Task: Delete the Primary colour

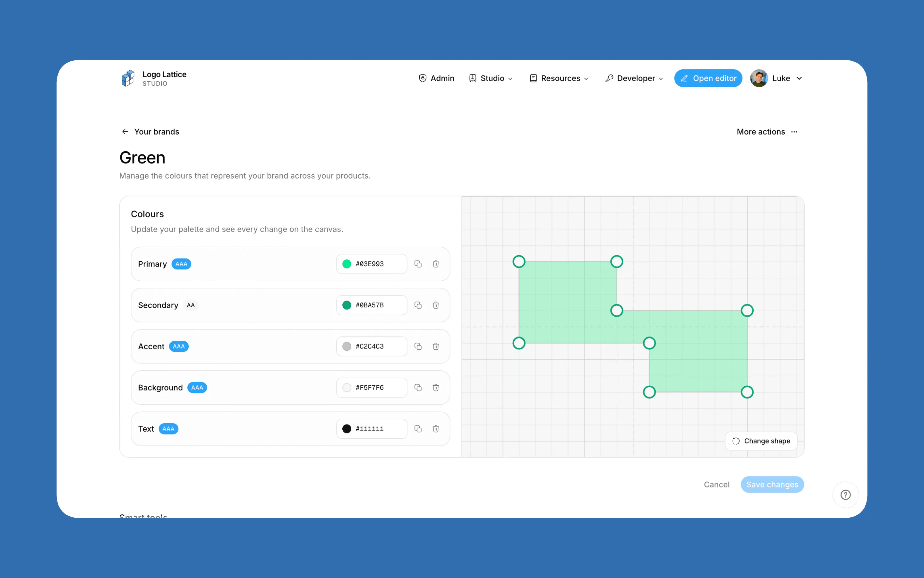Action: (x=436, y=264)
